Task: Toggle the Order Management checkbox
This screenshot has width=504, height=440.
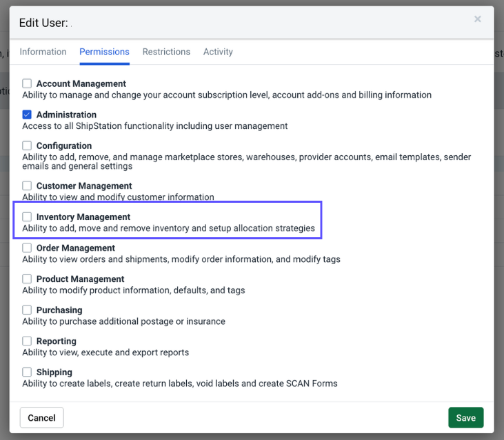Action: (x=27, y=248)
